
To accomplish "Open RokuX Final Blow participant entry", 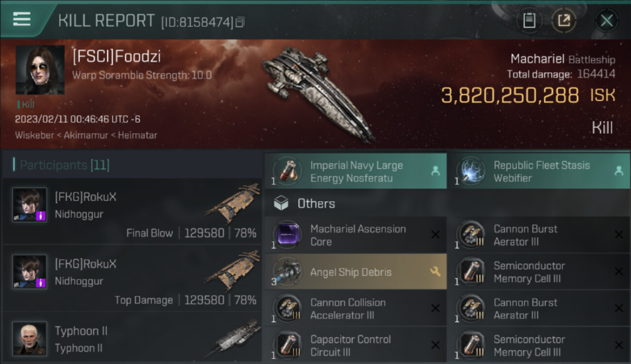I will point(132,211).
